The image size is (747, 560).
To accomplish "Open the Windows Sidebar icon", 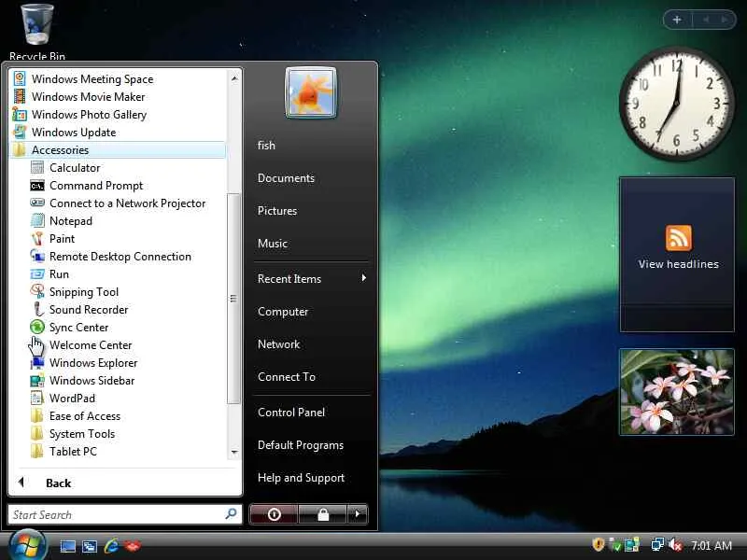I will (x=37, y=381).
